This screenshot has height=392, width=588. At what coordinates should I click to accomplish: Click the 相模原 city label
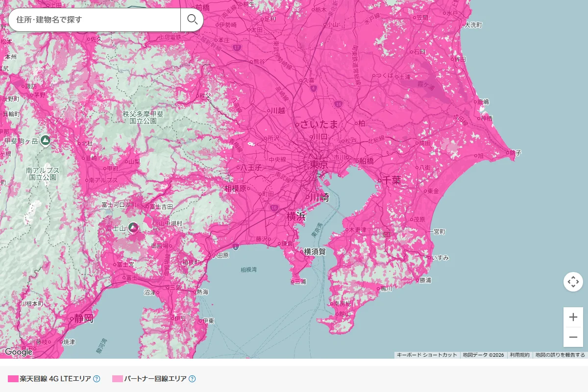click(x=235, y=188)
